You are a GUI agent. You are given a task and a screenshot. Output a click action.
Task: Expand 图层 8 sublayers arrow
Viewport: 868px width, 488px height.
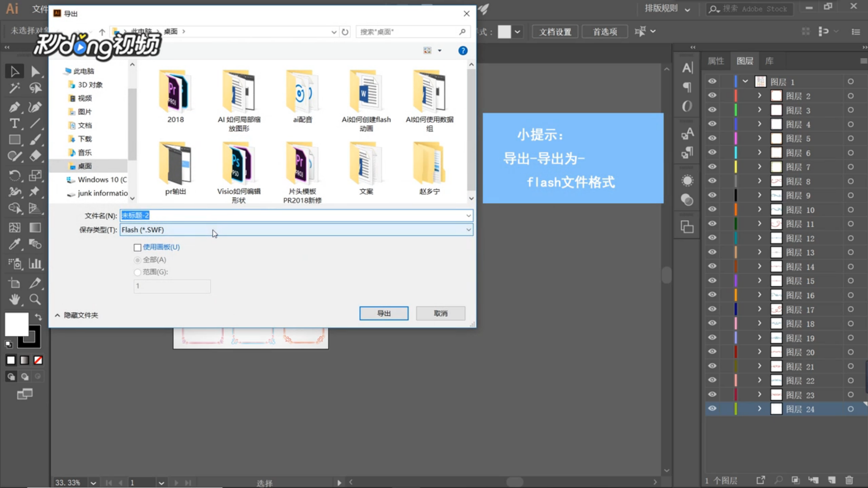pos(759,181)
